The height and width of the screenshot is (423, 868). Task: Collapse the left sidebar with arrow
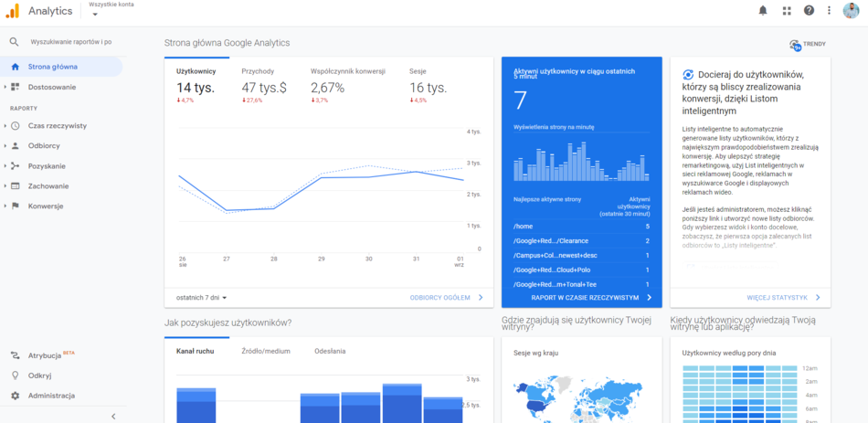113,416
